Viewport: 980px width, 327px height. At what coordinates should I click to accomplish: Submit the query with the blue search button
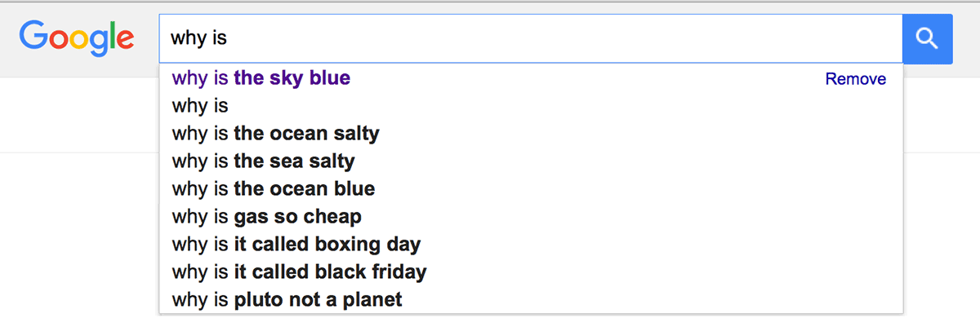[x=927, y=38]
